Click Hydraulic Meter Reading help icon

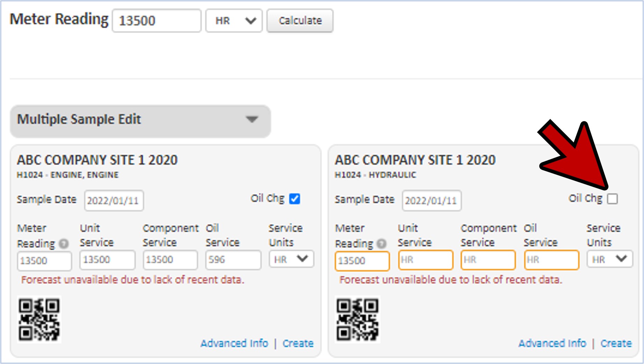[382, 243]
